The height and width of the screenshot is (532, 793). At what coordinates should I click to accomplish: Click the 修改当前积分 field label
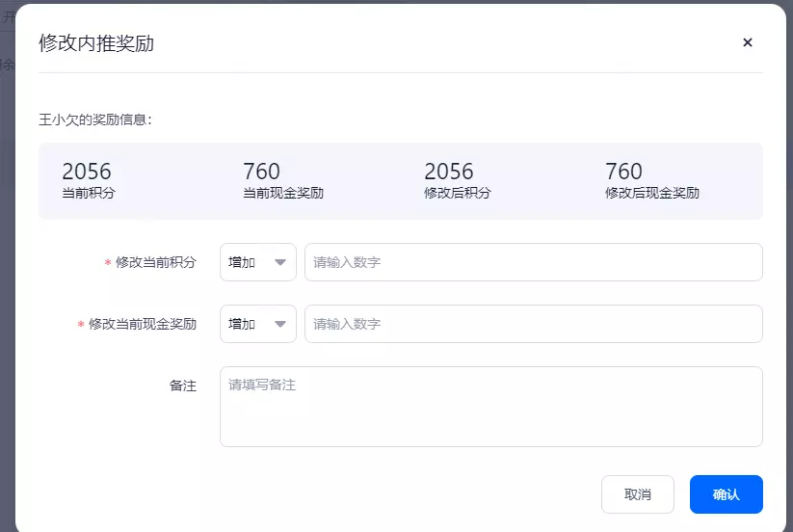(x=156, y=262)
